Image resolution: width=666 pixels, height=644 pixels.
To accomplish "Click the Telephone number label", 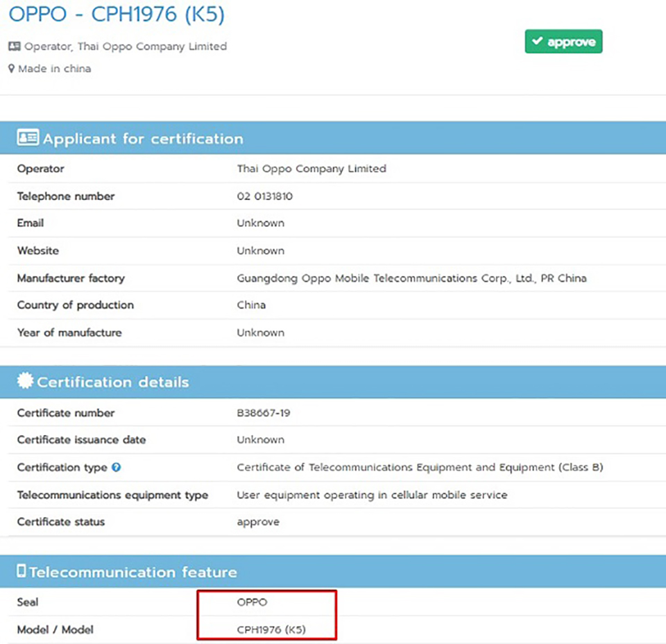I will coord(66,196).
